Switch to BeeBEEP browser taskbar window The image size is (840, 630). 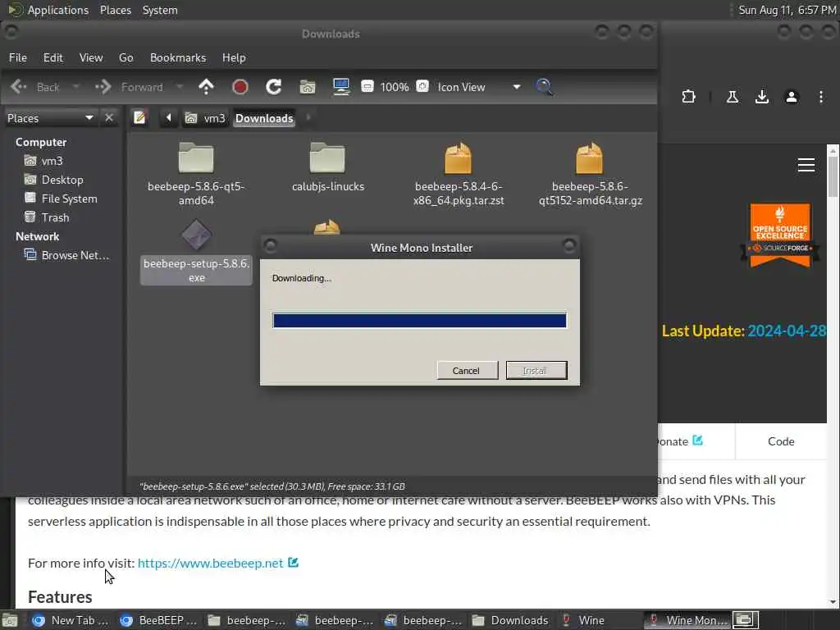(x=158, y=620)
